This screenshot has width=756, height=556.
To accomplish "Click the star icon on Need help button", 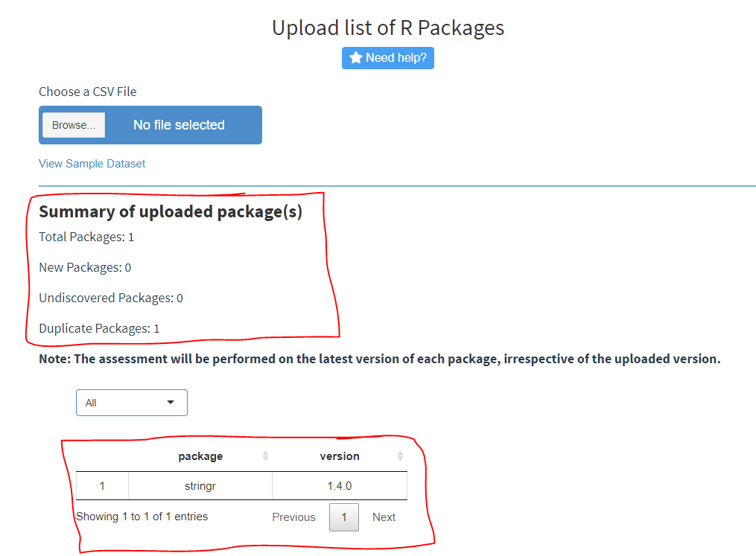I will (x=356, y=57).
